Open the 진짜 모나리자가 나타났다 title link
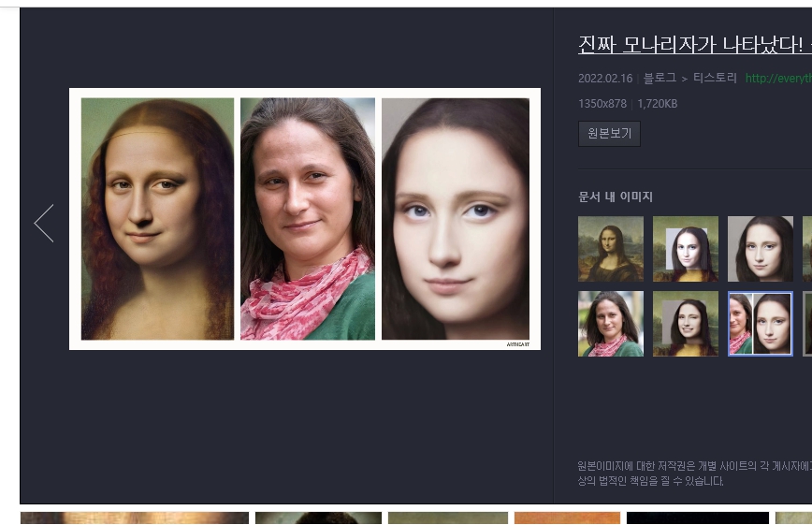The image size is (812, 525). coord(694,45)
